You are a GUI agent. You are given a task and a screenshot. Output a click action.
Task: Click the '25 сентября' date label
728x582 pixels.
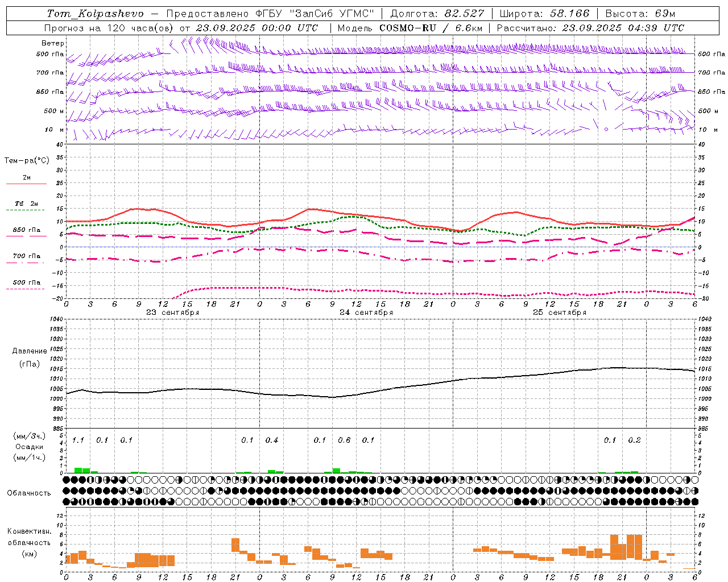tap(560, 313)
